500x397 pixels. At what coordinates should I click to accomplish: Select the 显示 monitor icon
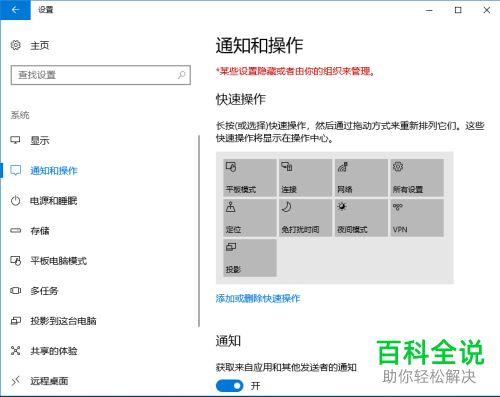click(x=15, y=140)
